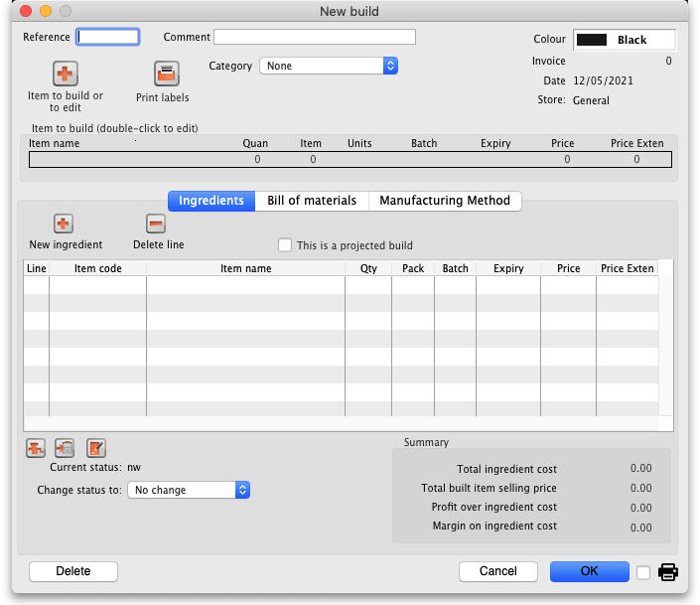This screenshot has width=700, height=605.
Task: Select the Ingredients tab
Action: pos(211,201)
